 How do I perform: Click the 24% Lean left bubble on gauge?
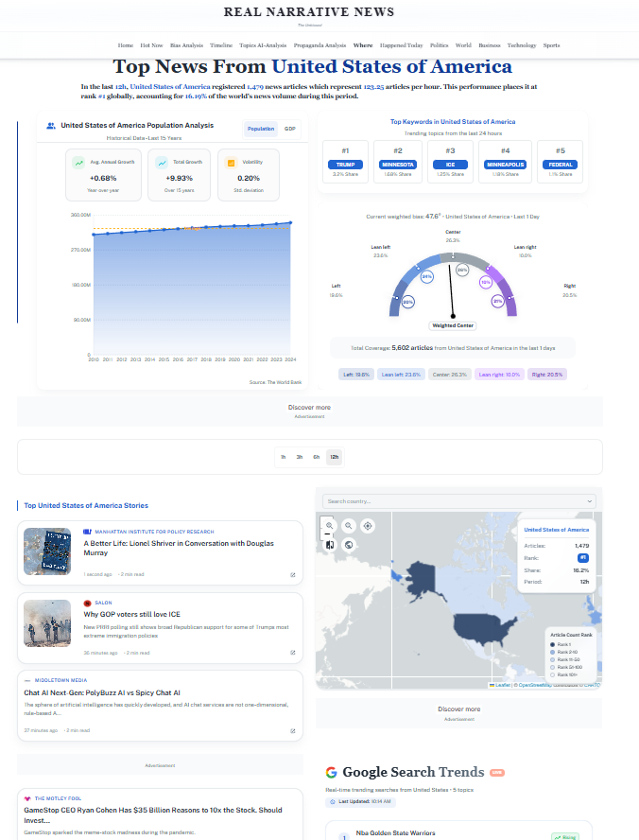(x=426, y=277)
